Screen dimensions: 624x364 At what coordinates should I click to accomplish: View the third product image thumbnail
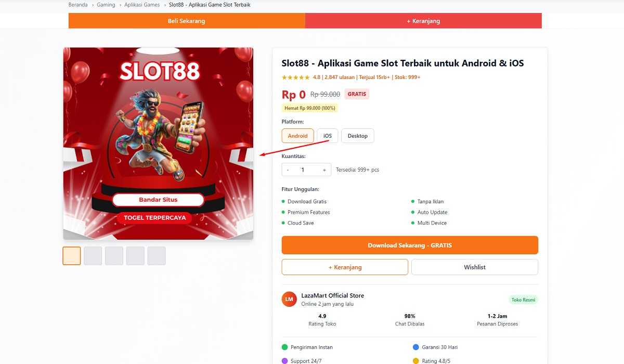tap(114, 256)
